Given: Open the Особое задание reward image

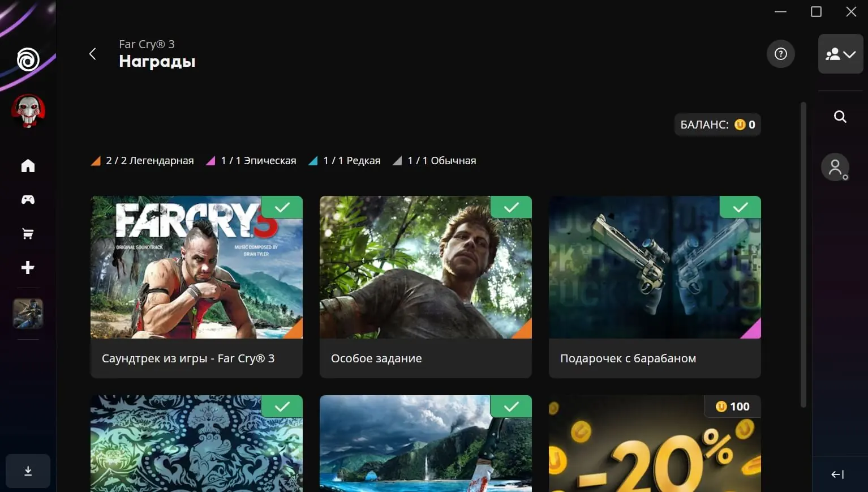Looking at the screenshot, I should tap(426, 267).
